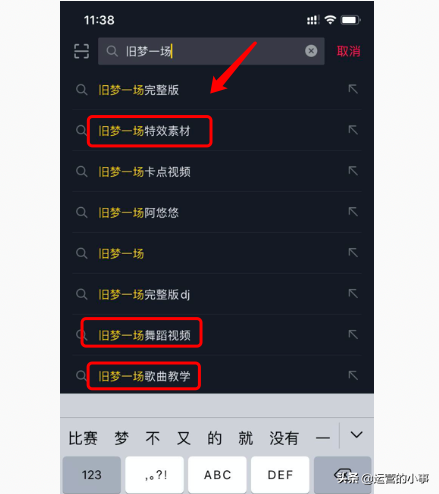This screenshot has height=494, width=439.
Task: Tap the fill arrow beside 旧梦一场阿悠悠
Action: 353,212
